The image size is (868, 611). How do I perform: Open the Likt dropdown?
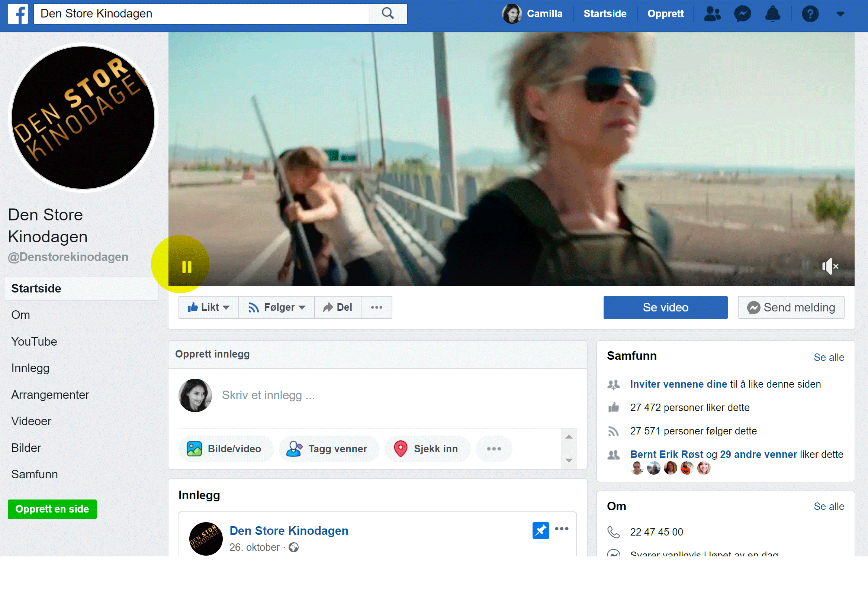[x=208, y=307]
